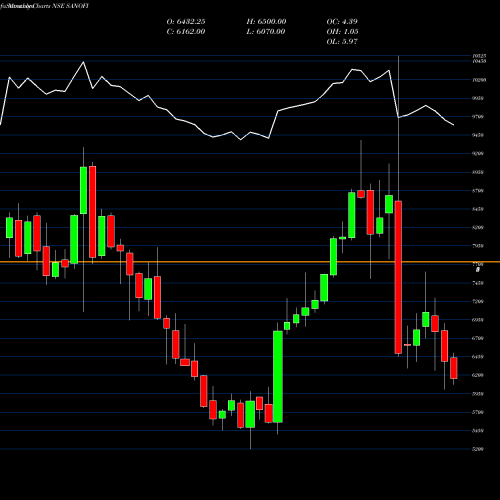The width and height of the screenshot is (500, 500).
Task: Click the 9700 price axis label
Action: [x=478, y=117]
